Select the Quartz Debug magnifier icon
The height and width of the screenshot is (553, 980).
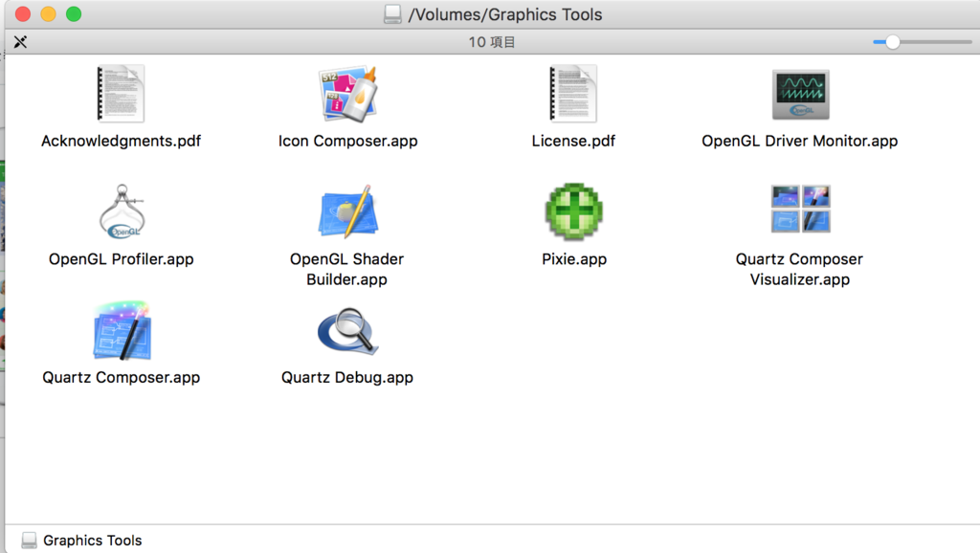click(x=348, y=330)
